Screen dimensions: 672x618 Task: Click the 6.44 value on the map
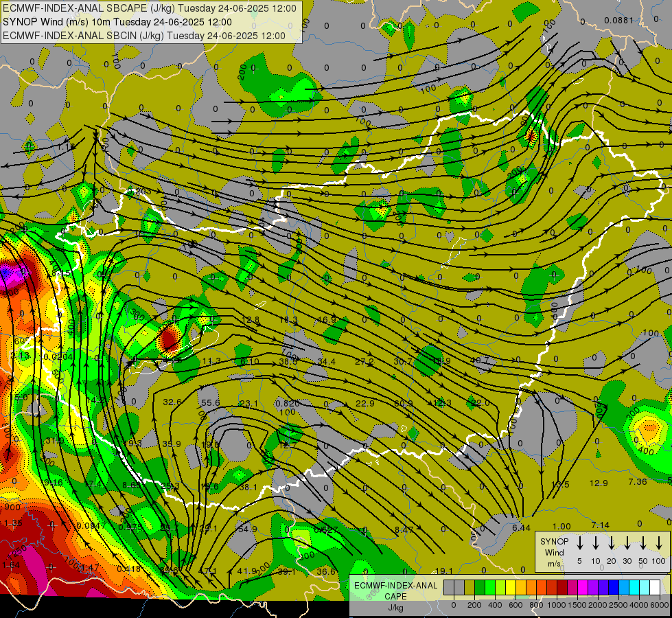click(x=521, y=528)
